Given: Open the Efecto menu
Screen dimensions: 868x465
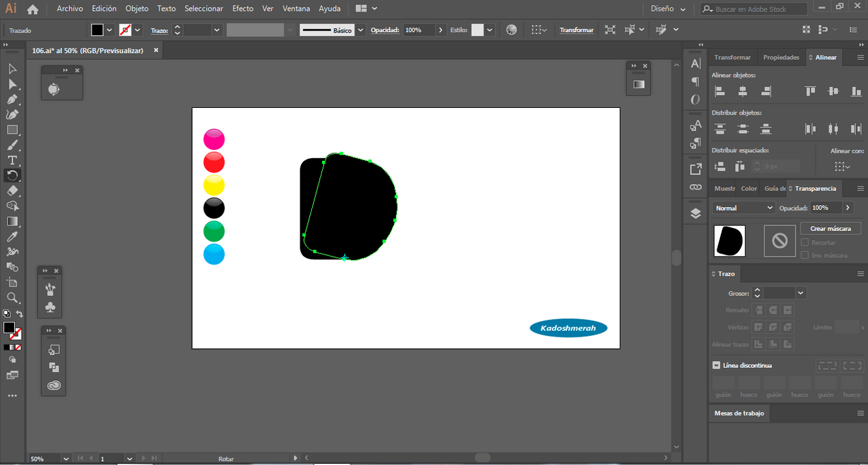Looking at the screenshot, I should 243,9.
